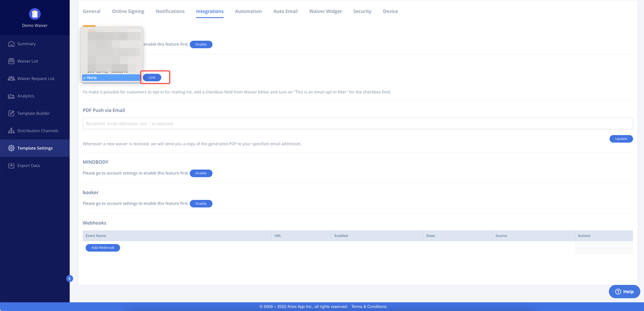Click the Link button

[152, 77]
